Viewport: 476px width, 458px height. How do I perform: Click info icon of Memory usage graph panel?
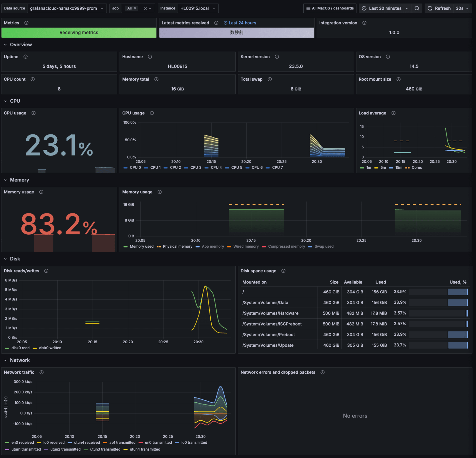click(159, 192)
